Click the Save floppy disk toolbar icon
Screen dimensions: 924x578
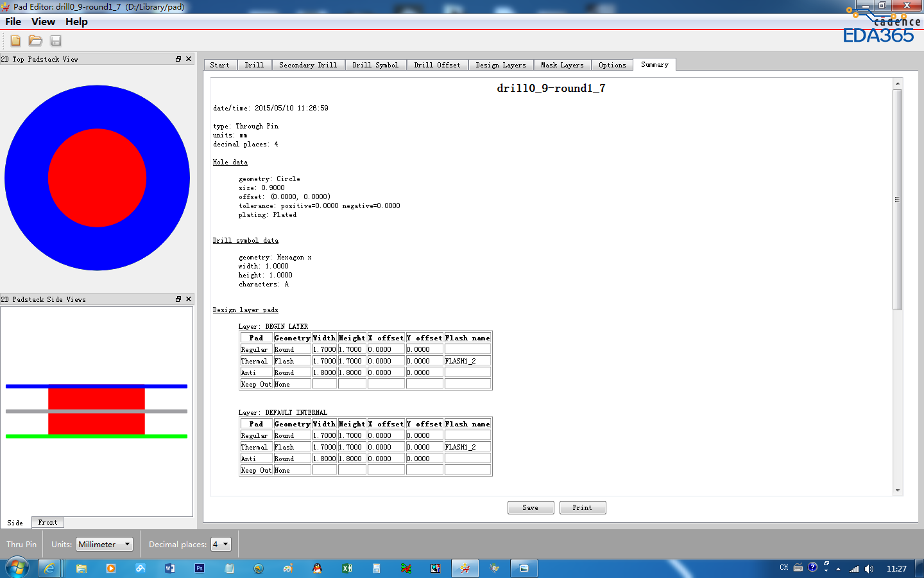[x=56, y=40]
